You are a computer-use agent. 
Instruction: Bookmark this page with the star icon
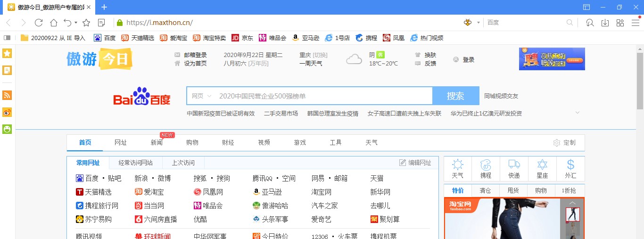click(86, 23)
